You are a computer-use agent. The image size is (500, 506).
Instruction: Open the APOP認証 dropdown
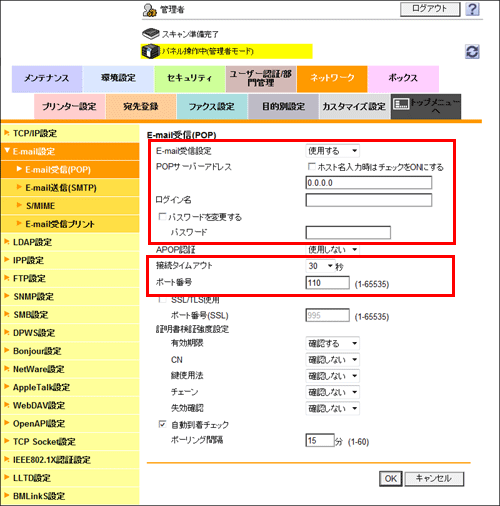332,249
